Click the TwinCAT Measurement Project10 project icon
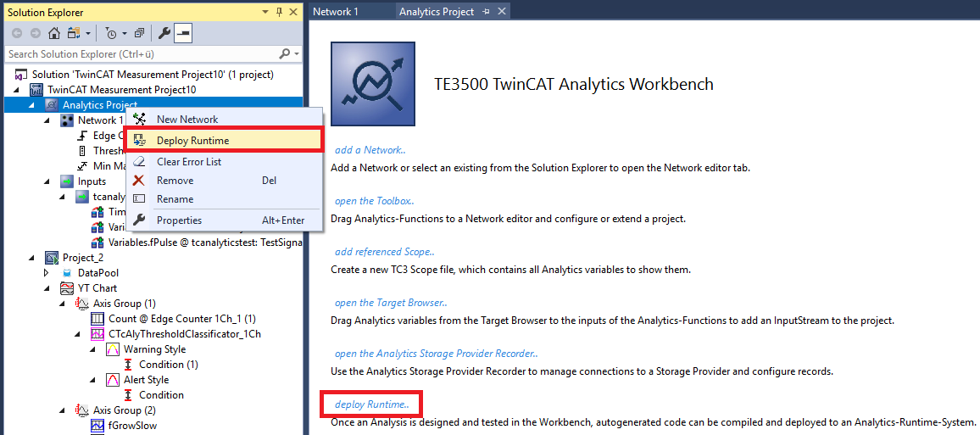The width and height of the screenshot is (980, 435). (36, 90)
